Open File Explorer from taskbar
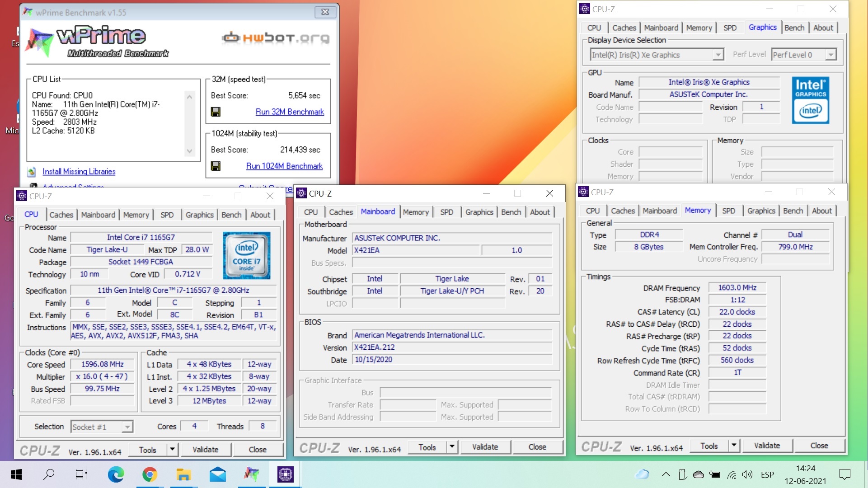The height and width of the screenshot is (488, 868). 183,474
